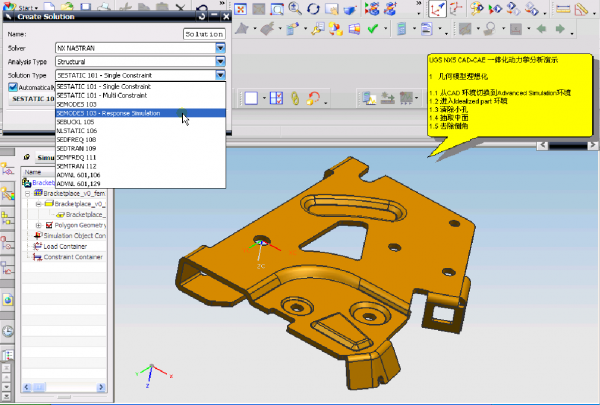The height and width of the screenshot is (405, 600).
Task: Choose SEDTRAN 109 option
Action: pyautogui.click(x=140, y=148)
